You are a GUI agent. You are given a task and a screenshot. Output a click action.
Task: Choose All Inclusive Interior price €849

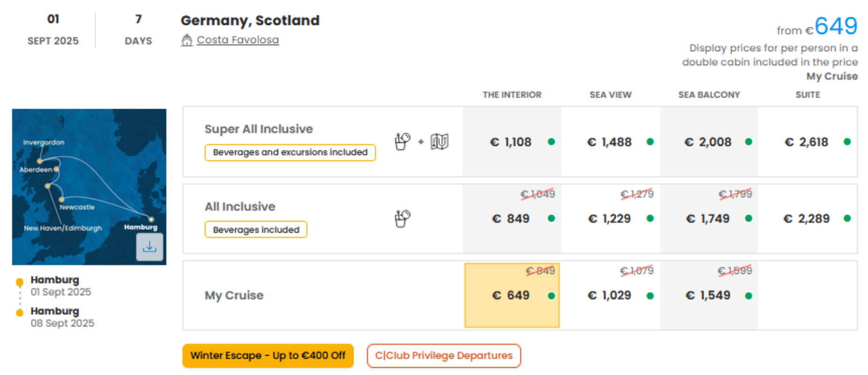point(512,218)
